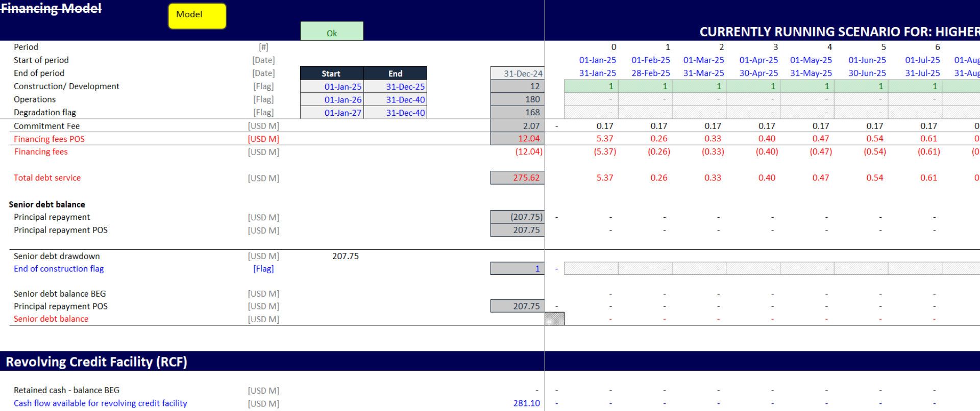
Task: Click the Operations start date 01-Jan-26 cell
Action: [x=332, y=100]
